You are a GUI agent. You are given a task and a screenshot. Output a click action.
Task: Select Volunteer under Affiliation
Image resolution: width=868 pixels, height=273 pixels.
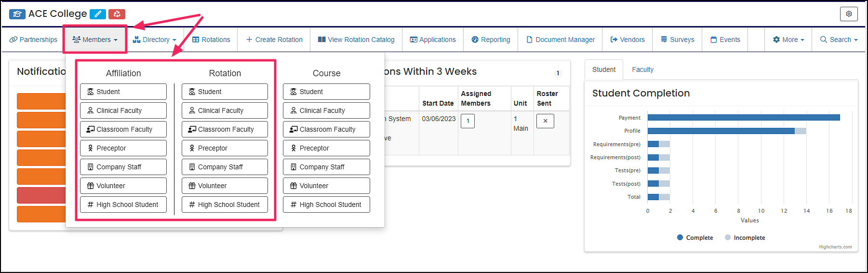pyautogui.click(x=123, y=186)
